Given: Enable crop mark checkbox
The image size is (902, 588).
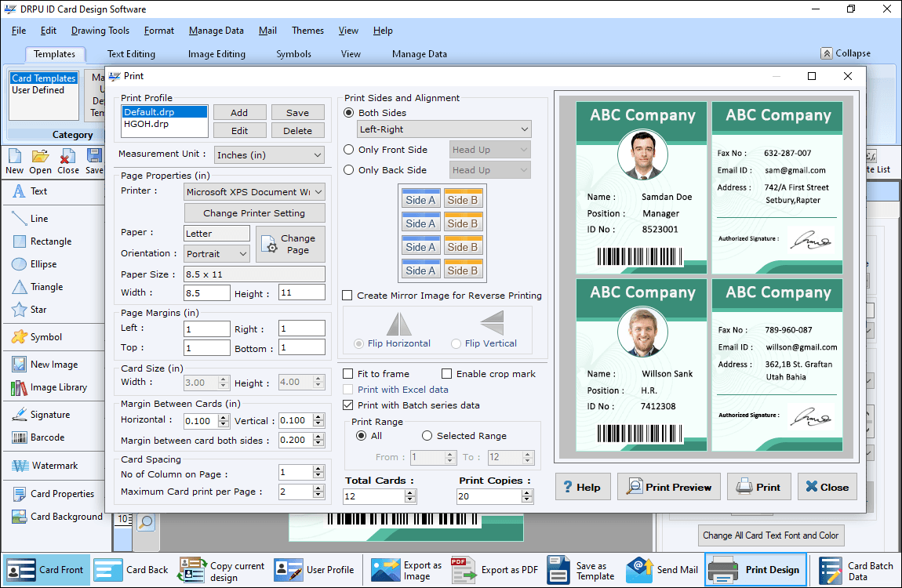Looking at the screenshot, I should pos(446,374).
